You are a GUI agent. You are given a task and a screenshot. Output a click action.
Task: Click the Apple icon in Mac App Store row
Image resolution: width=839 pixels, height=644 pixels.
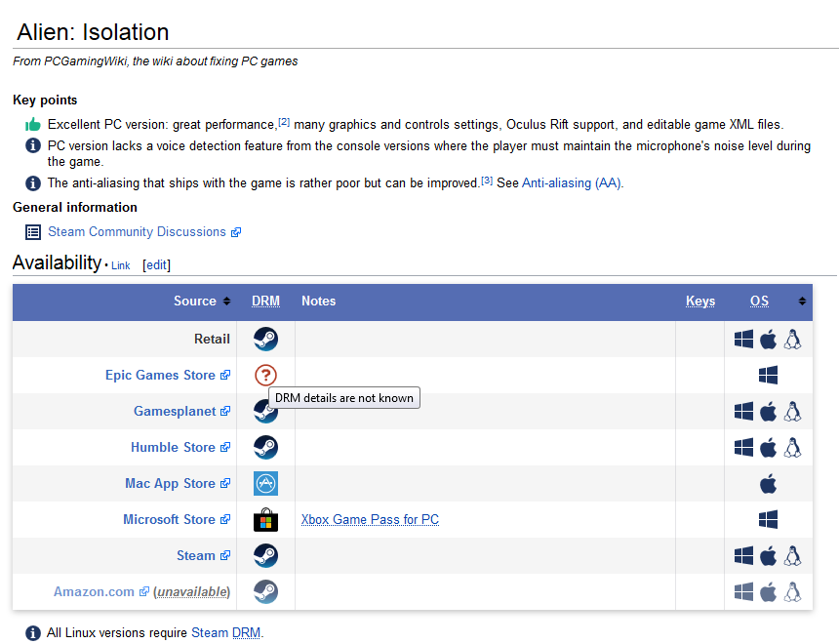tap(769, 484)
